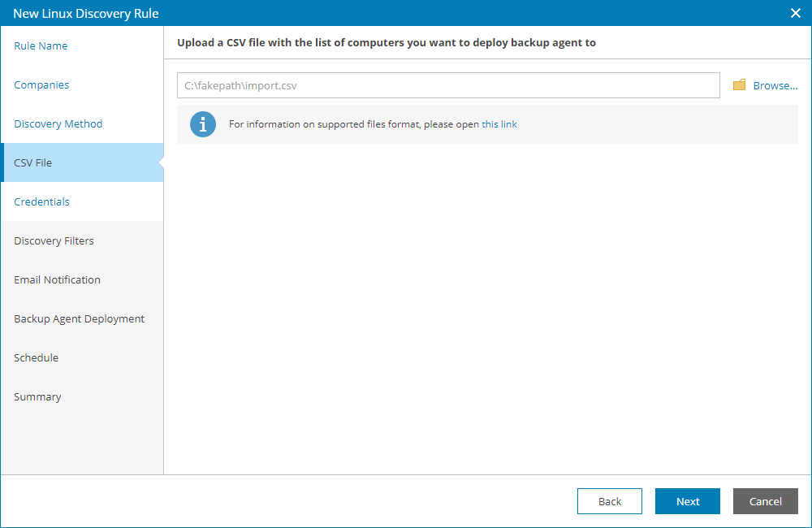
Task: Open the Schedule step
Action: click(36, 357)
